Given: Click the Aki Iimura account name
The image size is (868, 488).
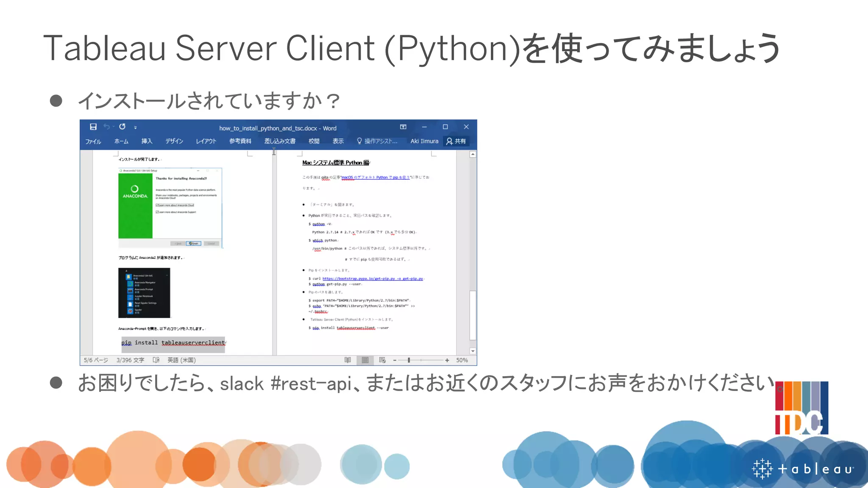Looking at the screenshot, I should click(x=424, y=141).
